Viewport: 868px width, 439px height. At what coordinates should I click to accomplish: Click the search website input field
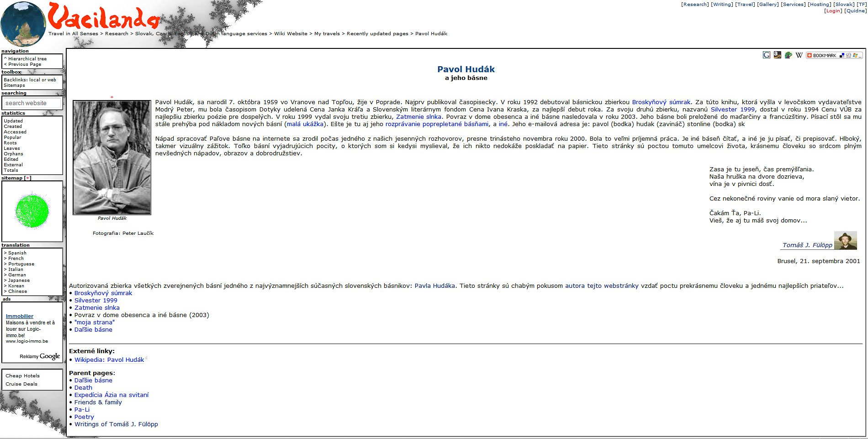(32, 103)
